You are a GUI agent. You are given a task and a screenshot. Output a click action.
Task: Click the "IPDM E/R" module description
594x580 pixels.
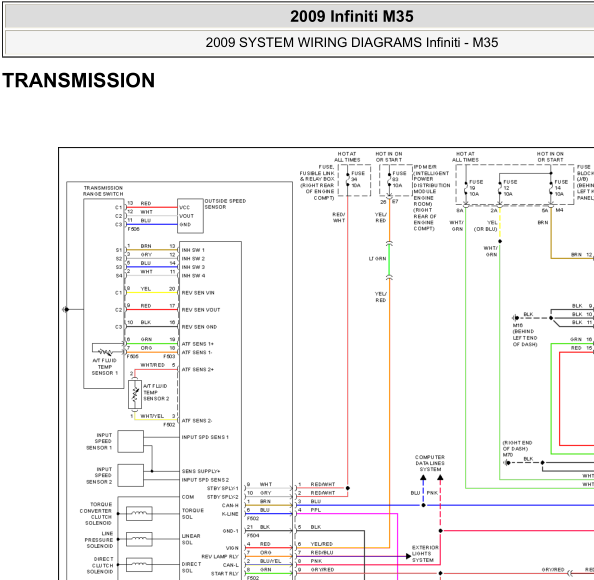431,198
